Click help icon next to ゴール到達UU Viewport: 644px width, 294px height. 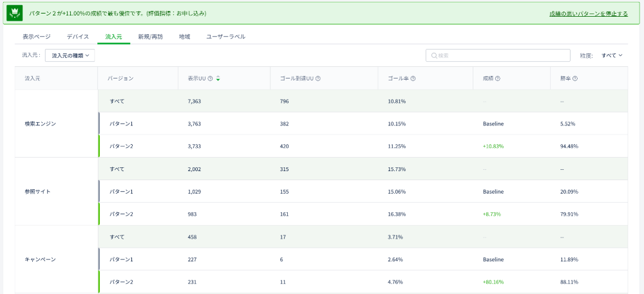[x=318, y=78]
